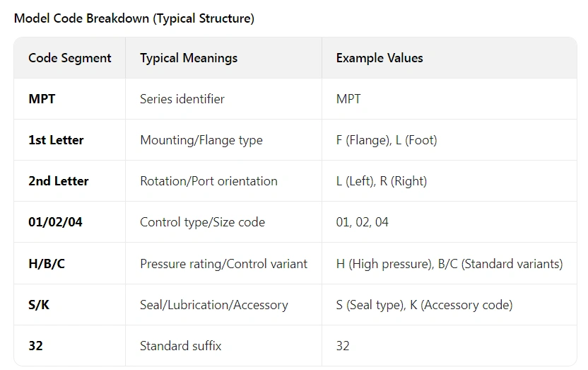Viewport: 588px width, 370px height.
Task: Click the 'Series identifier' cell
Action: (182, 99)
